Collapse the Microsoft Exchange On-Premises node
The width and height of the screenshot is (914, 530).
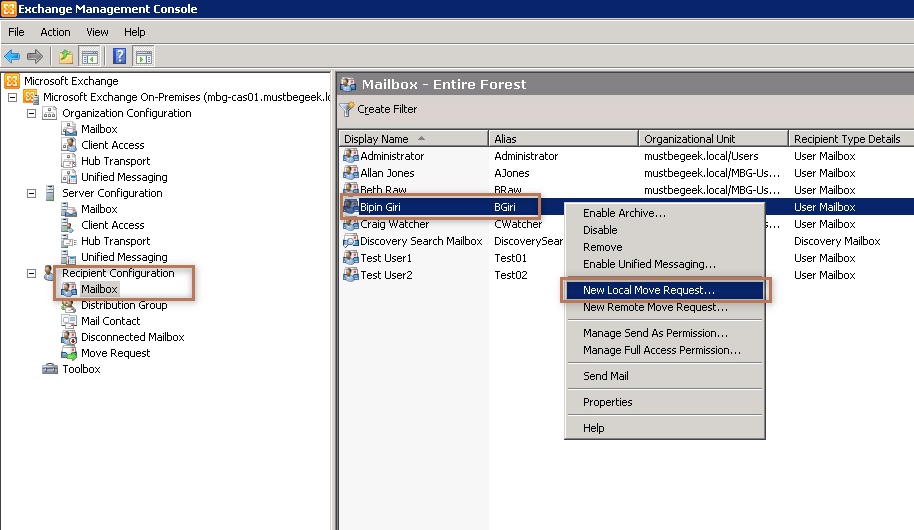[12, 97]
